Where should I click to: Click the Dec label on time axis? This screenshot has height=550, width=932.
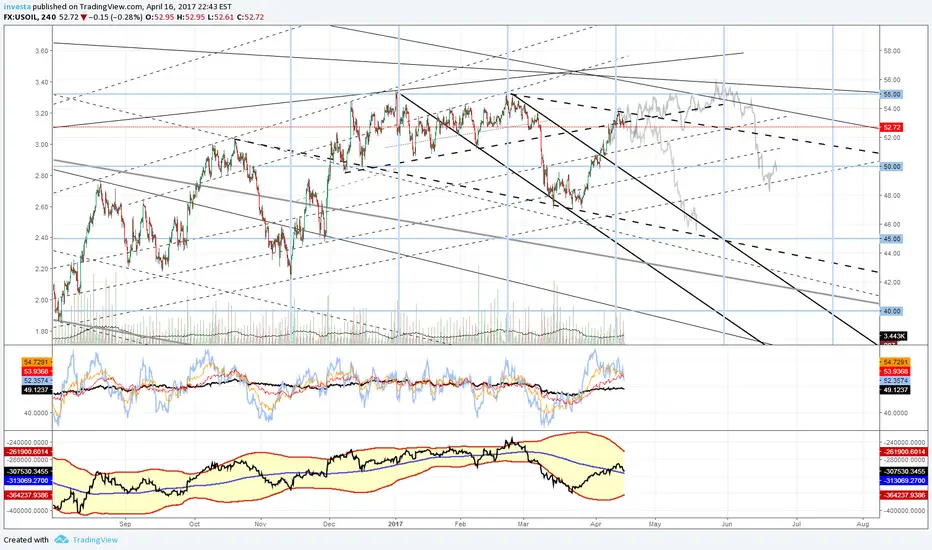pyautogui.click(x=329, y=524)
